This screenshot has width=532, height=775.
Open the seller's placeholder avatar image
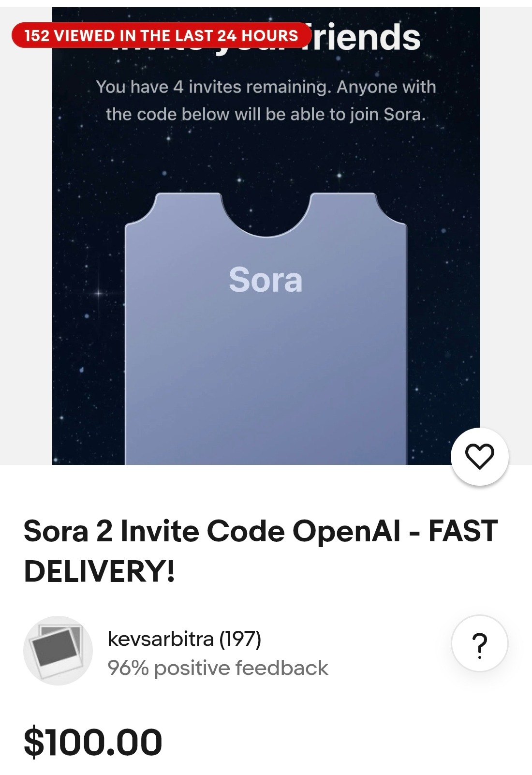coord(58,650)
